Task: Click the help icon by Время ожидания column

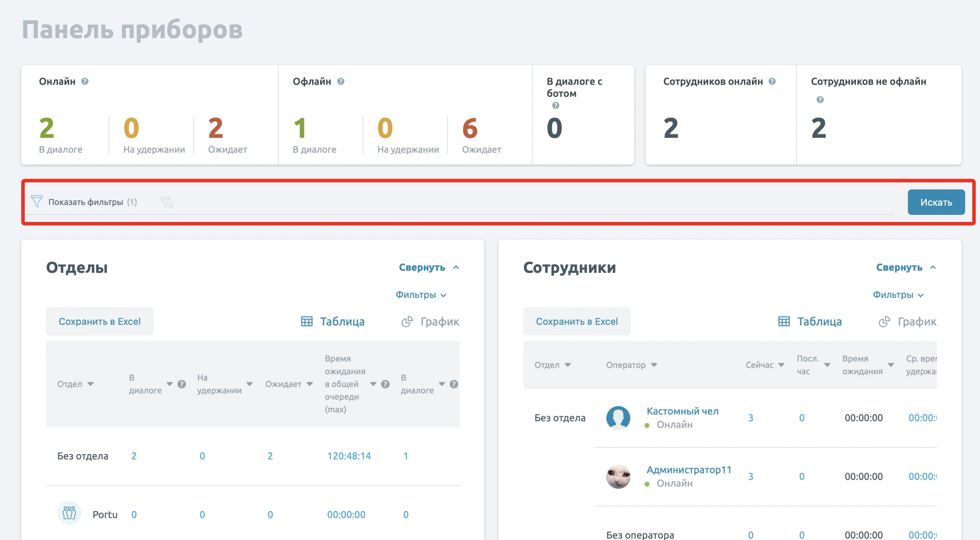Action: (385, 384)
